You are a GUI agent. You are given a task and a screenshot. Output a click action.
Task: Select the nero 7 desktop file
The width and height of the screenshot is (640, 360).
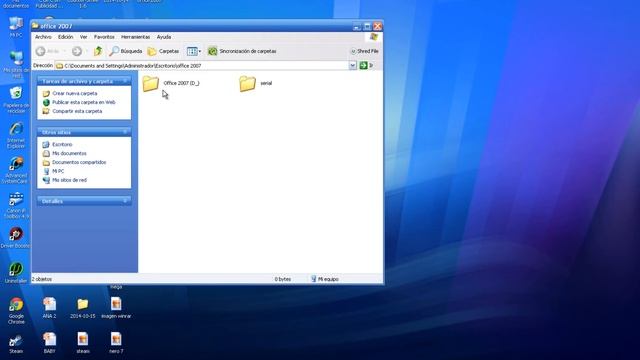coord(116,343)
